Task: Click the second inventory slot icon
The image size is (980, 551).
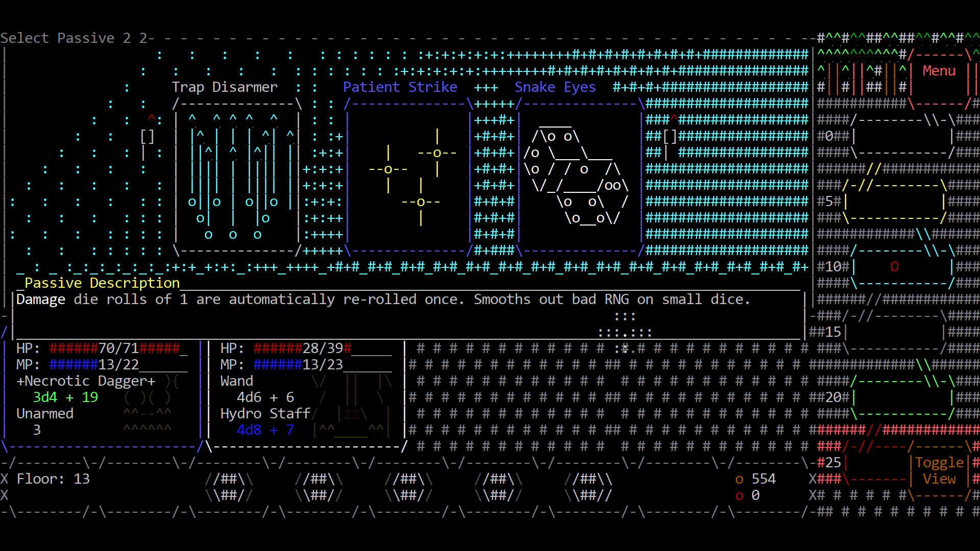Action: tap(318, 487)
